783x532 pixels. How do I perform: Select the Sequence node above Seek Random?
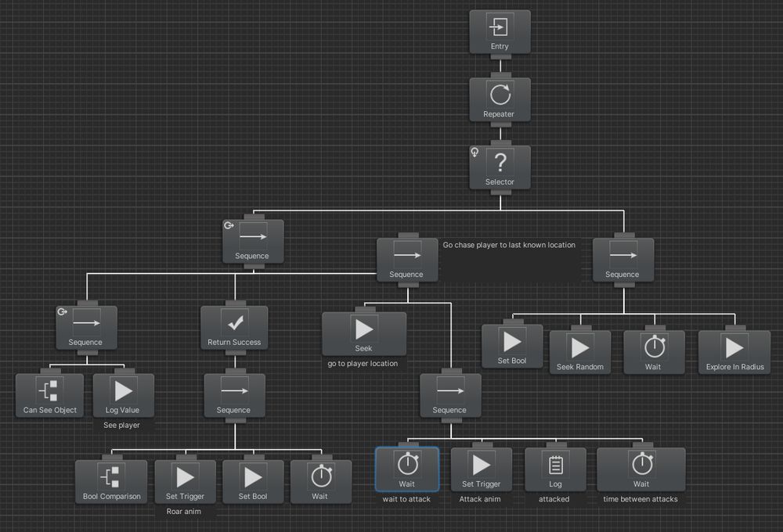623,260
